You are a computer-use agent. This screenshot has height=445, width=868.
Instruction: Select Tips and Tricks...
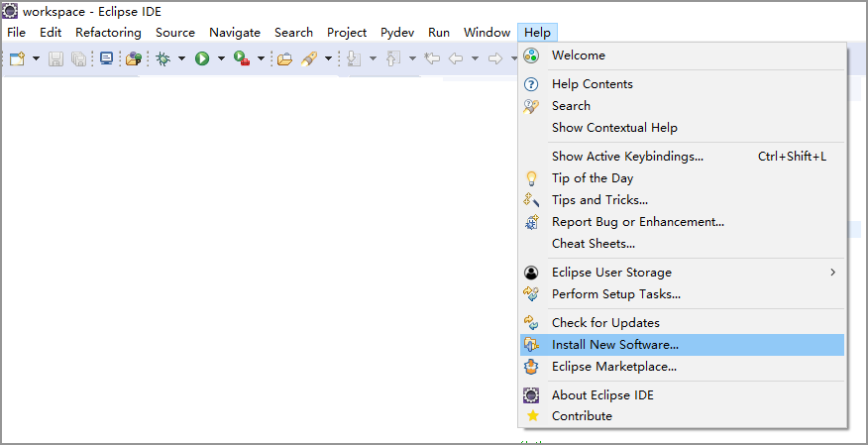pyautogui.click(x=682, y=200)
